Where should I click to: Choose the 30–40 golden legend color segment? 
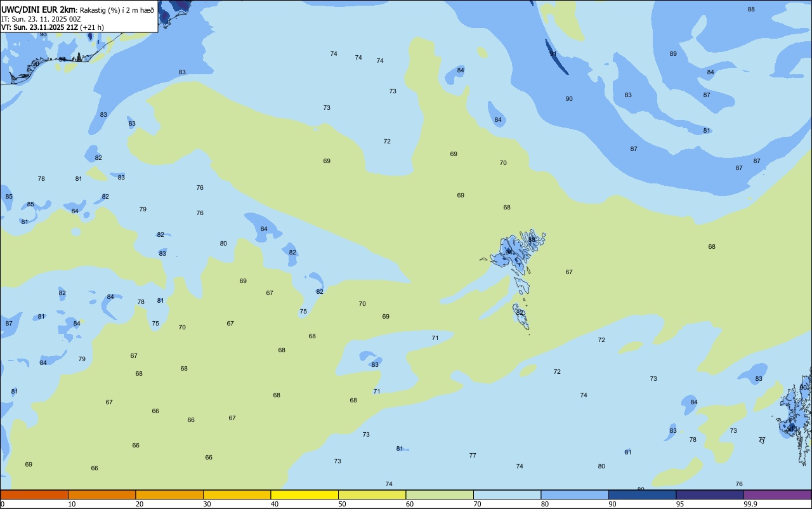[237, 495]
